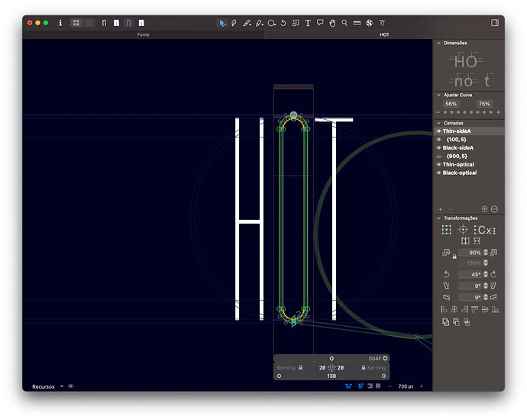
Task: Edit the 75% curve fit field
Action: 484,104
